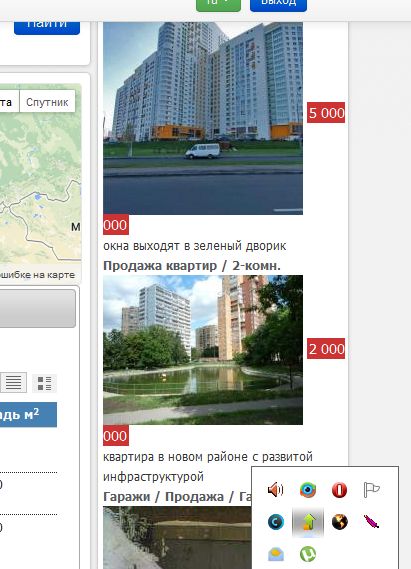Screen dimensions: 411x569
Task: Switch to plain list view layout
Action: point(13,382)
